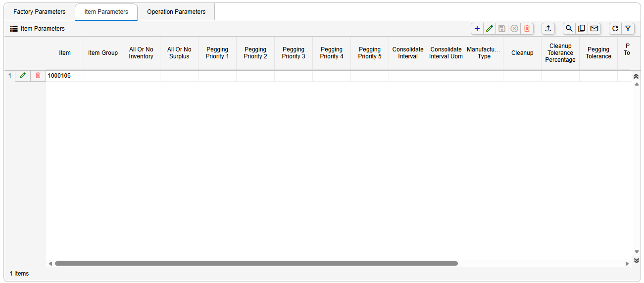Select the cell containing item 1000106
The height and width of the screenshot is (283, 644).
click(64, 76)
